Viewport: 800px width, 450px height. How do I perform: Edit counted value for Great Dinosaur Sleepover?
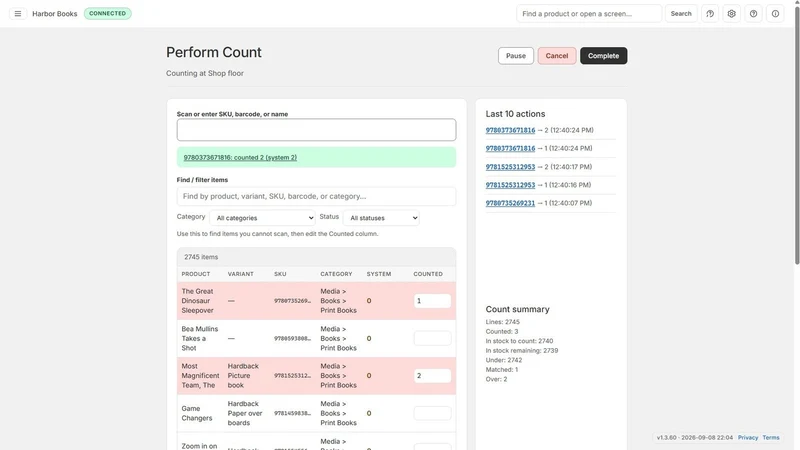point(432,301)
